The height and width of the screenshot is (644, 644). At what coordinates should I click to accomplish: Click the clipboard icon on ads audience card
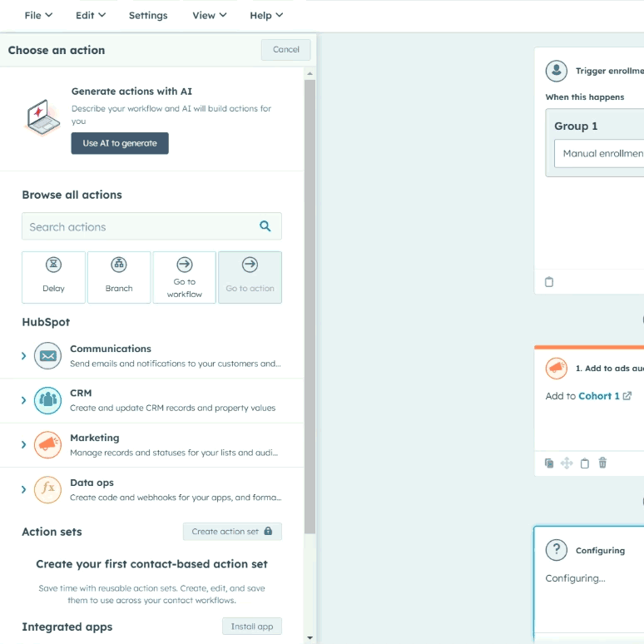click(584, 463)
